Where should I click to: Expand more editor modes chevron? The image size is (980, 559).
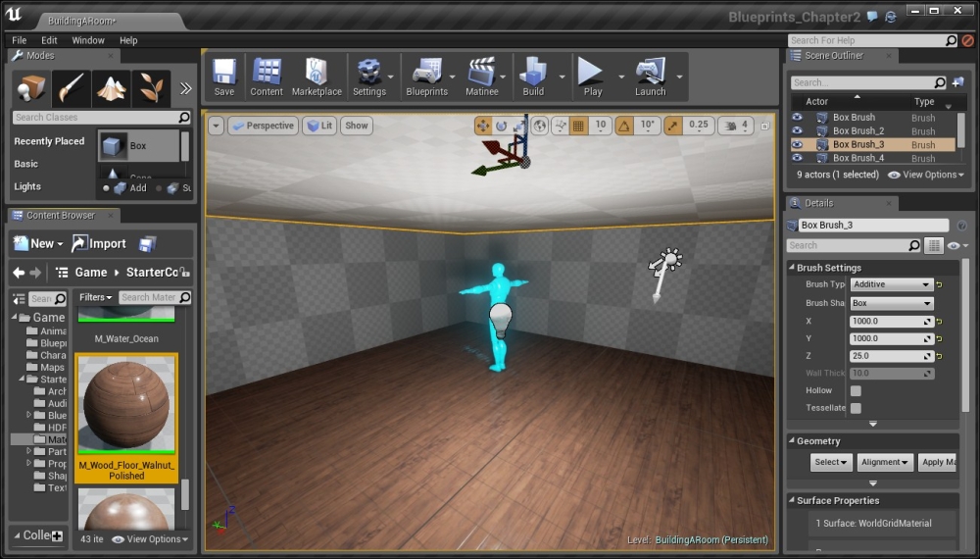(185, 88)
